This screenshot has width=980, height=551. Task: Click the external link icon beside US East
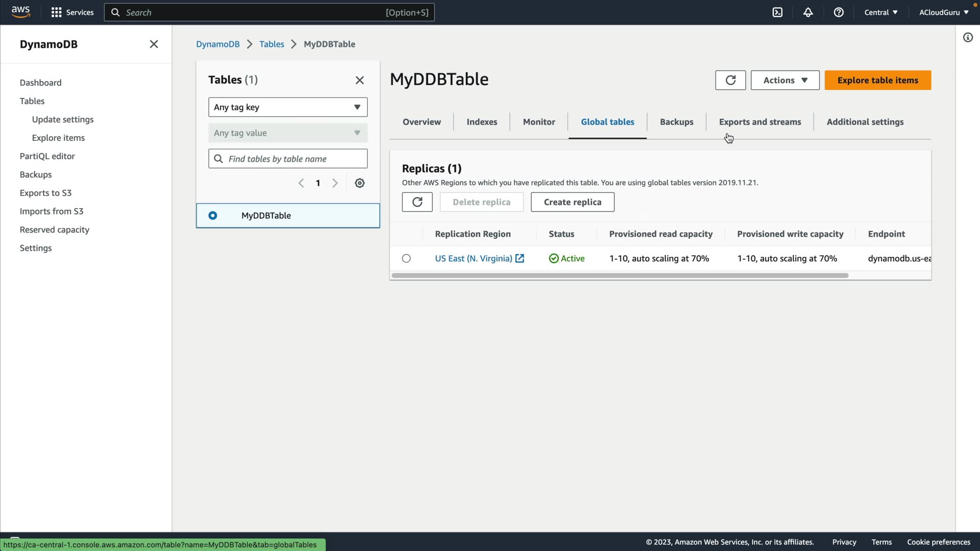[520, 259]
